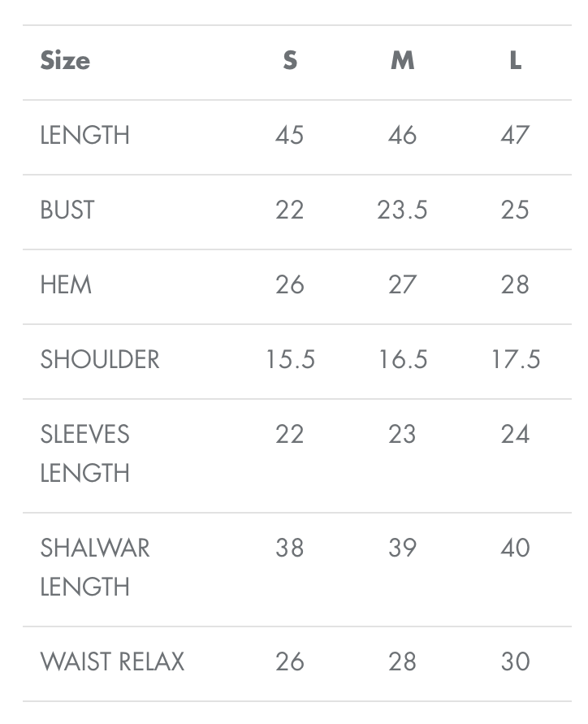Select the L size column header

click(x=516, y=60)
